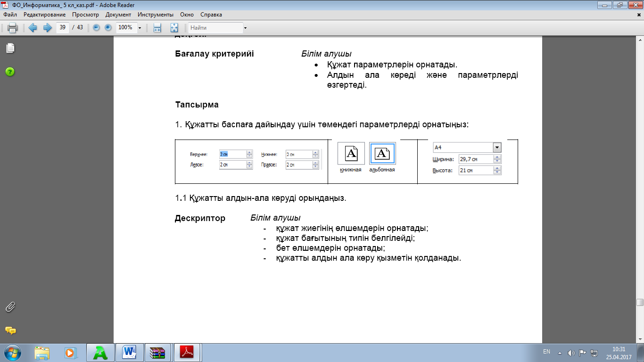Go to the previous page arrow

[33, 28]
